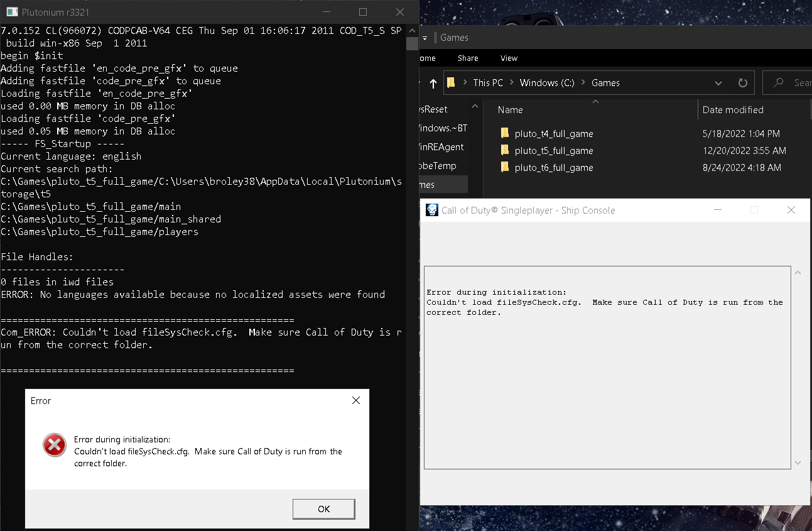The height and width of the screenshot is (531, 812).
Task: Refresh the Games folder in Explorer
Action: pyautogui.click(x=743, y=83)
